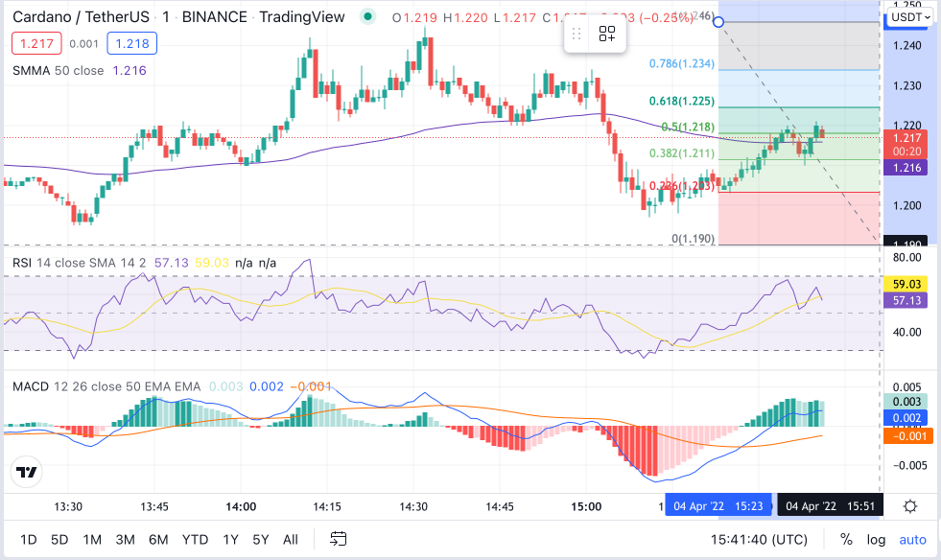
Task: Click the yellow 59.03 RSI axis label
Action: (x=906, y=284)
